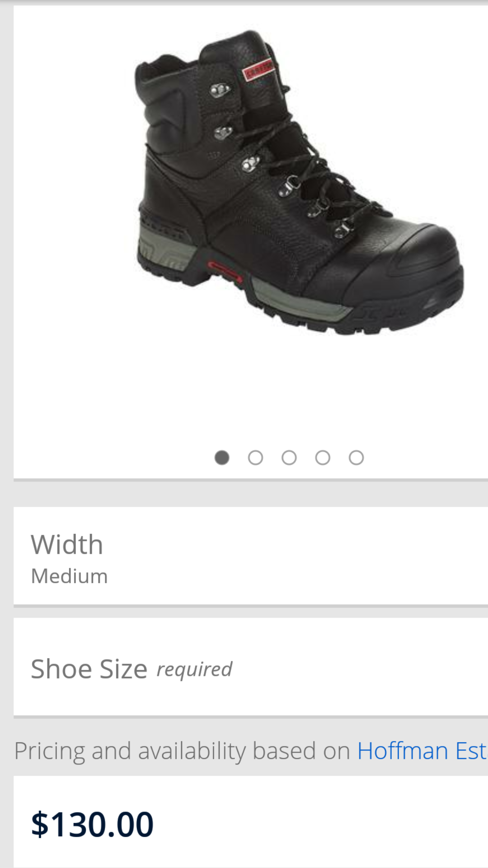The height and width of the screenshot is (868, 488).
Task: Show the fourth product image dot
Action: [323, 458]
